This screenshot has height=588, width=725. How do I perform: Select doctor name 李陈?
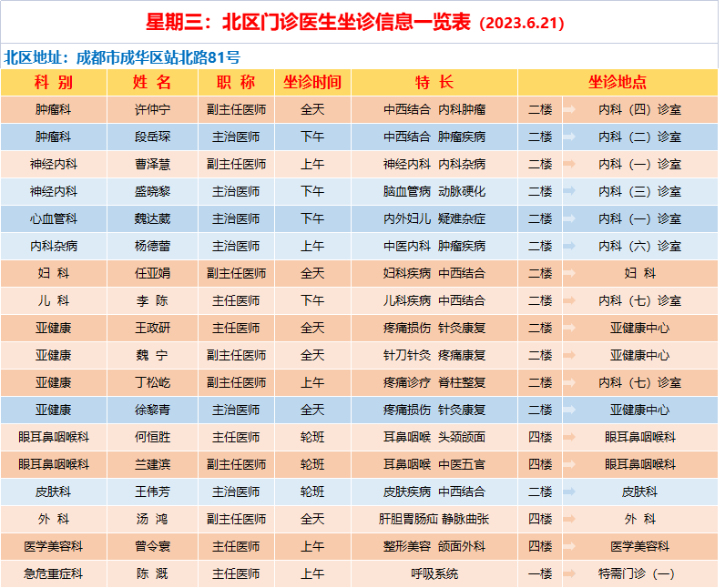tap(153, 300)
